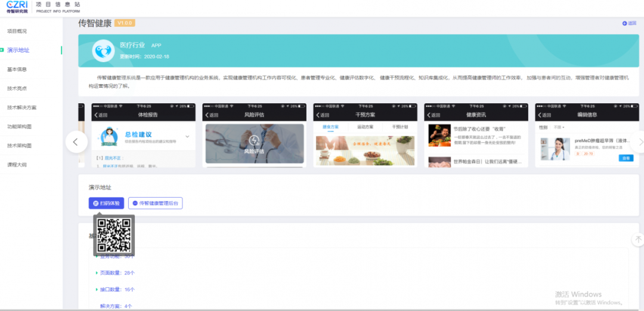Click the 传智健康 round app icon
The height and width of the screenshot is (311, 644).
pyautogui.click(x=103, y=51)
